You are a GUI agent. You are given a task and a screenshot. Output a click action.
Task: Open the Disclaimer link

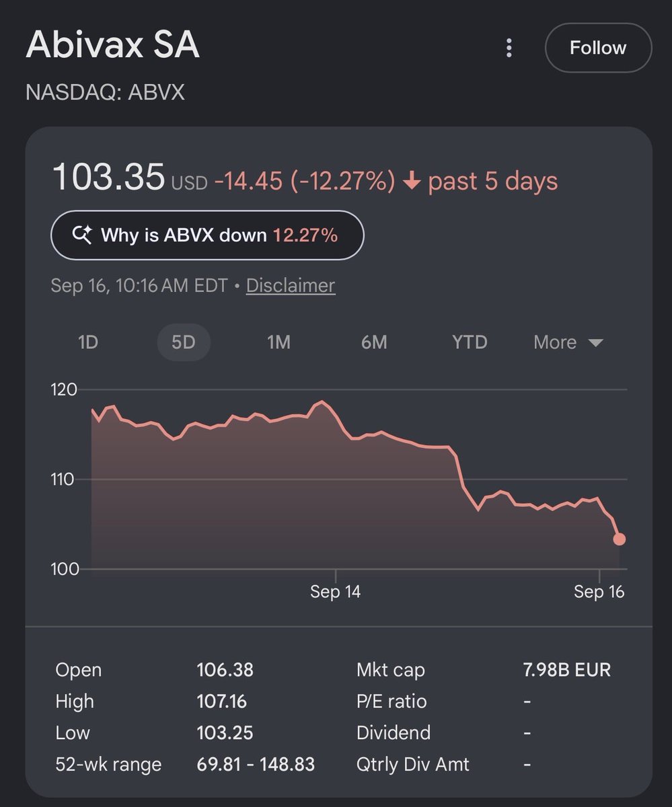coord(291,285)
